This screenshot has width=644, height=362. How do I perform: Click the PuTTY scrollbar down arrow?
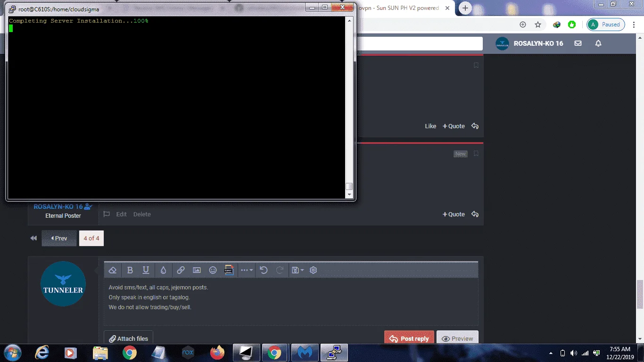pyautogui.click(x=349, y=194)
